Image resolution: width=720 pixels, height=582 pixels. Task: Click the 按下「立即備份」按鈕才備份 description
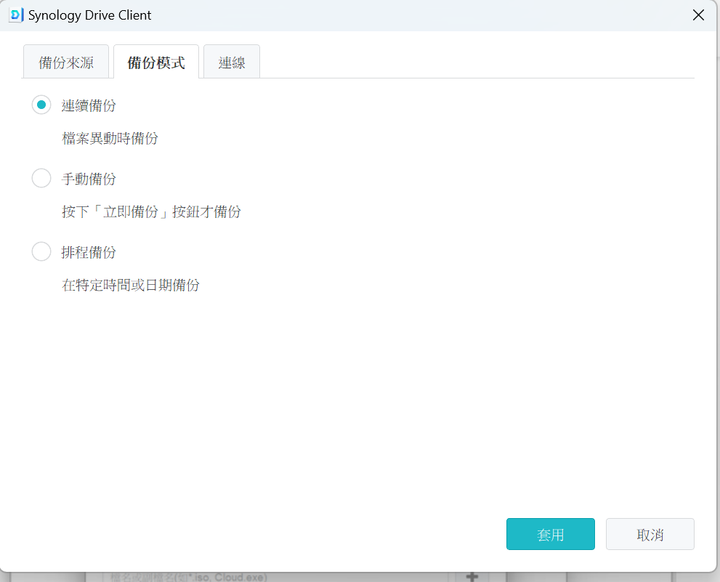[152, 212]
